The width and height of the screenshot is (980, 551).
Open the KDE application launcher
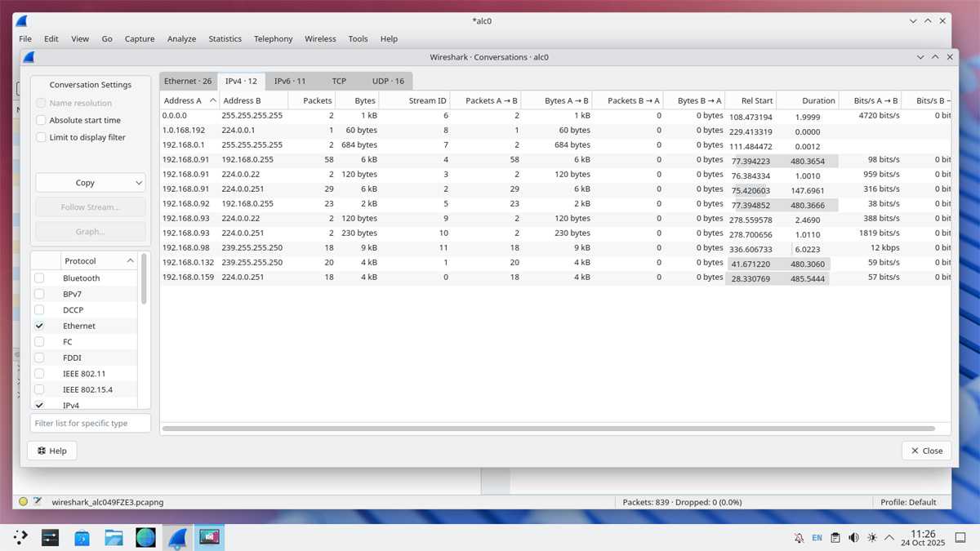click(20, 537)
